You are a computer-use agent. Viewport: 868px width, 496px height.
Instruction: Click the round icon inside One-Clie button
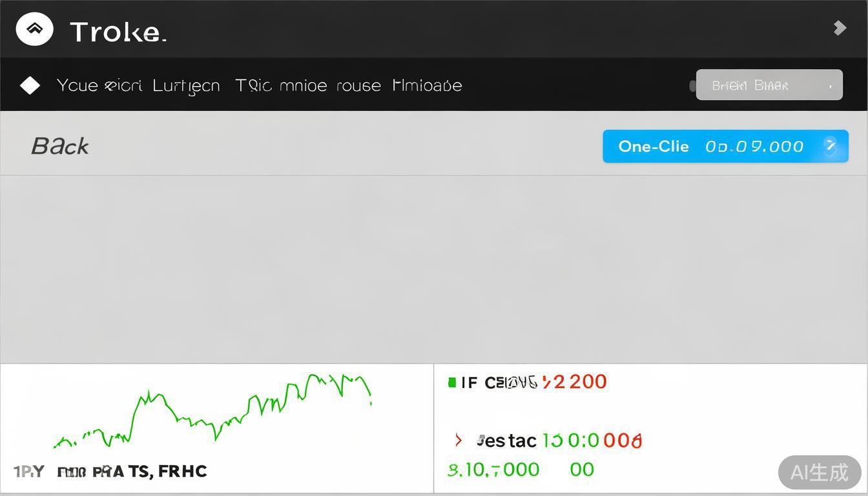831,147
